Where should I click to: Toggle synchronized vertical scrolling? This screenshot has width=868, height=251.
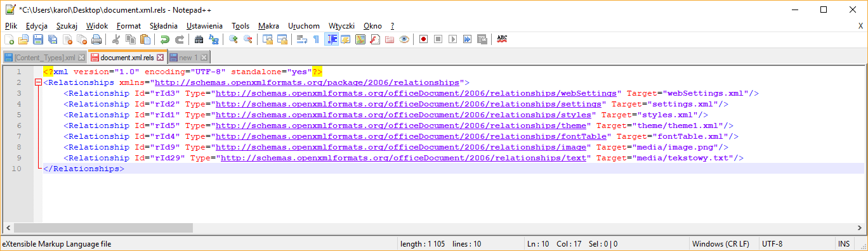(267, 39)
